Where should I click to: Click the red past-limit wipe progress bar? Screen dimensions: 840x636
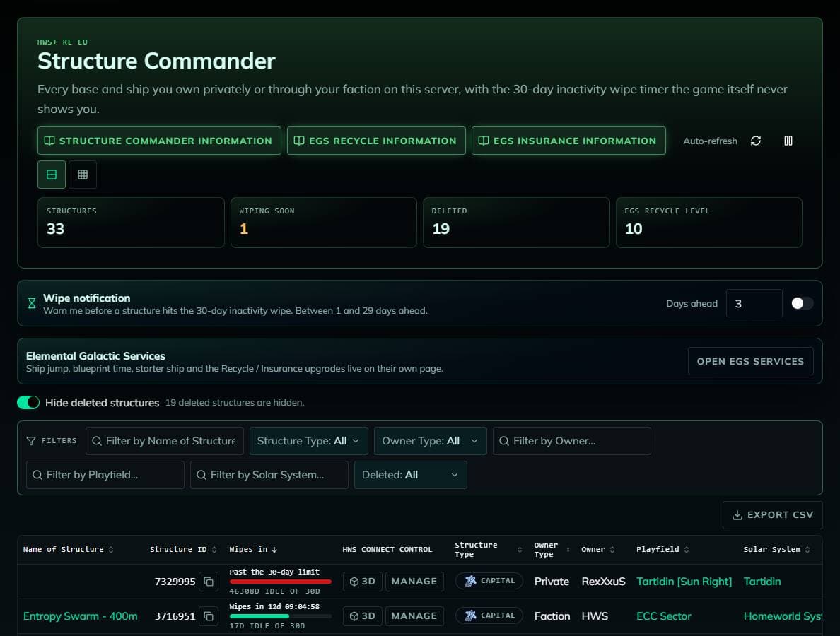pyautogui.click(x=280, y=582)
